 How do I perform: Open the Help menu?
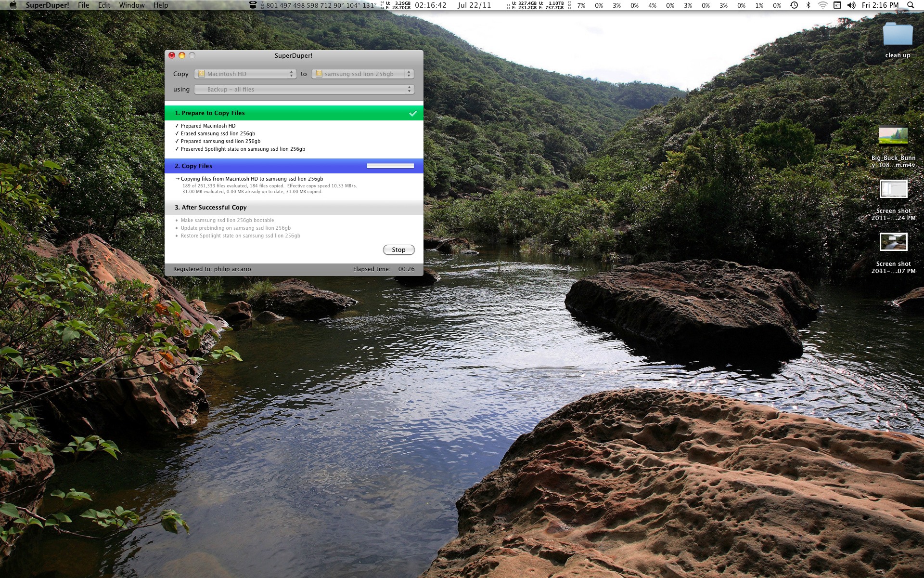[161, 5]
